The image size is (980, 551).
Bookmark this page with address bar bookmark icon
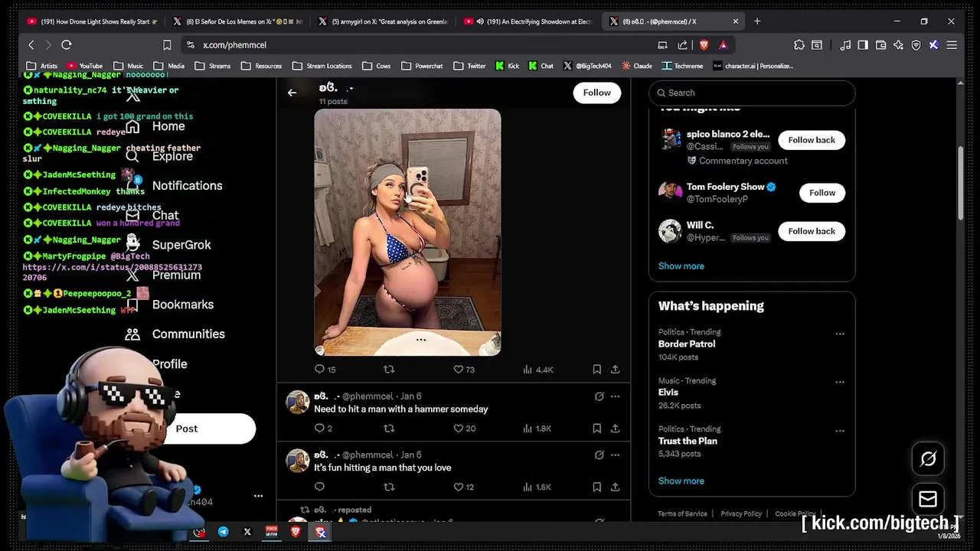[167, 45]
